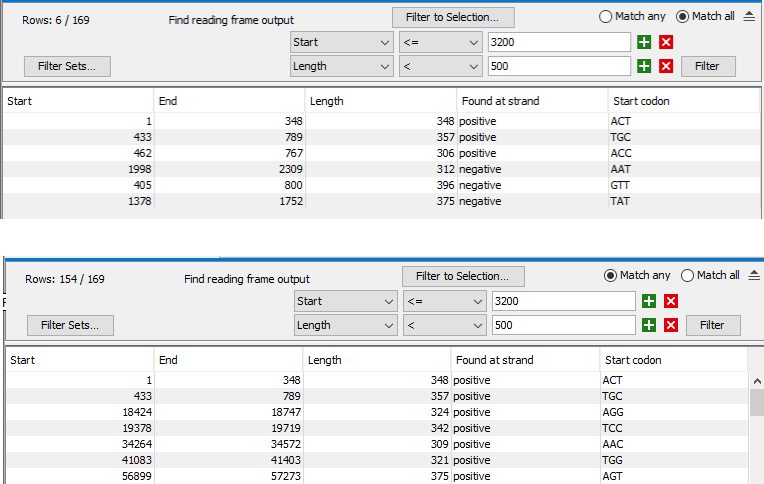Click the green plus beside upper panel's Length criterion
The width and height of the screenshot is (764, 484).
tap(645, 66)
